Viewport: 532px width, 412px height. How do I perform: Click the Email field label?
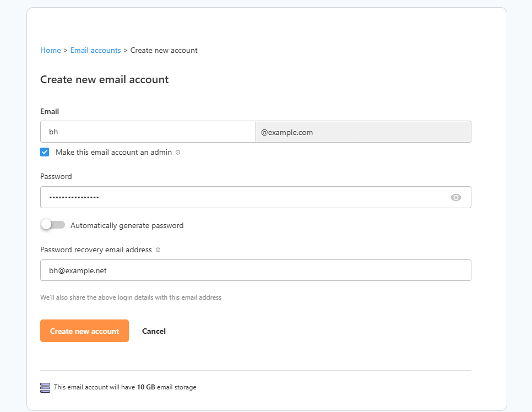pyautogui.click(x=49, y=111)
